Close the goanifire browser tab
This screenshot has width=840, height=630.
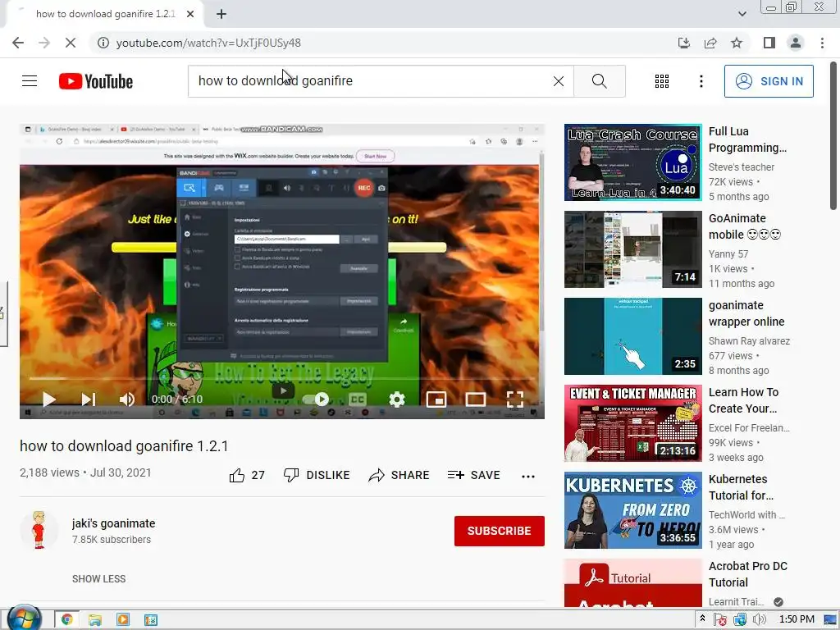(190, 15)
